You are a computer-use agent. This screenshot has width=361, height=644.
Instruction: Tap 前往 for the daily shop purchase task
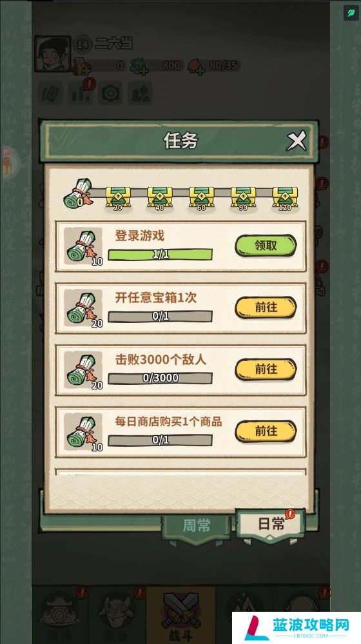(x=266, y=431)
